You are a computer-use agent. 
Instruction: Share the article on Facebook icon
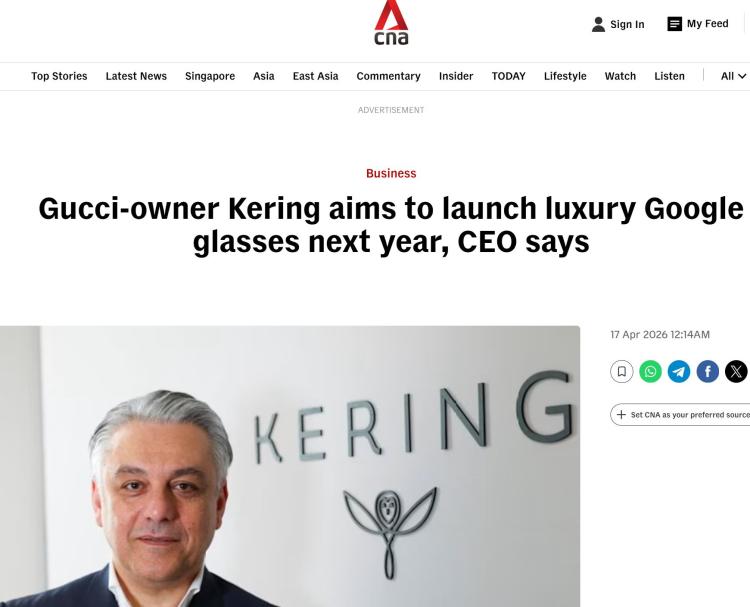click(708, 372)
